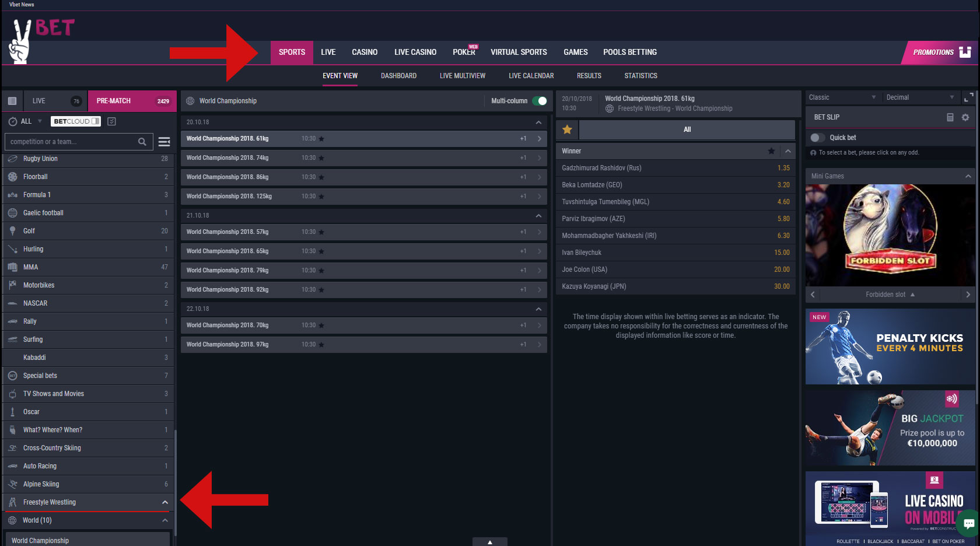Open the Live Casino menu item
The image size is (980, 546).
[415, 52]
